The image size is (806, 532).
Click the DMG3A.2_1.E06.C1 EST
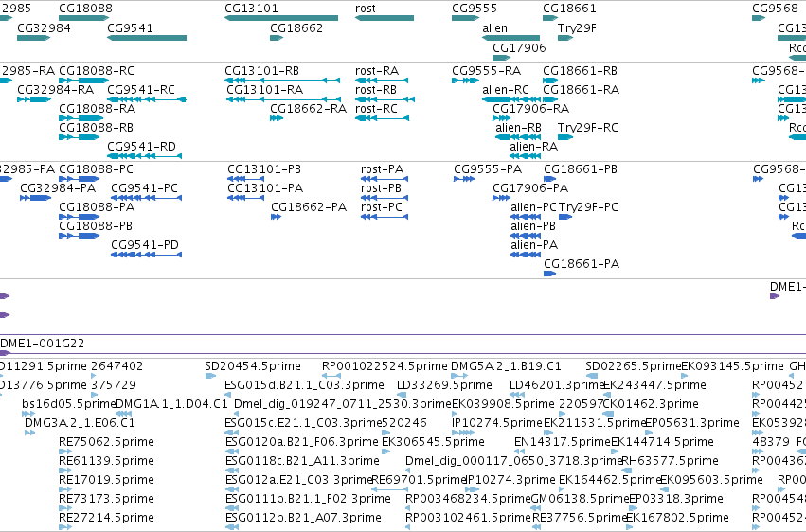point(29,433)
